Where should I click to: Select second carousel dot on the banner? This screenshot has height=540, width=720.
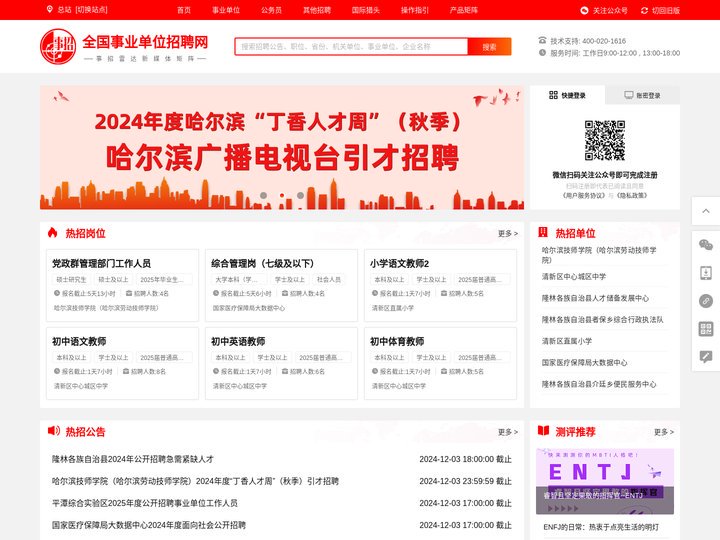(x=282, y=195)
